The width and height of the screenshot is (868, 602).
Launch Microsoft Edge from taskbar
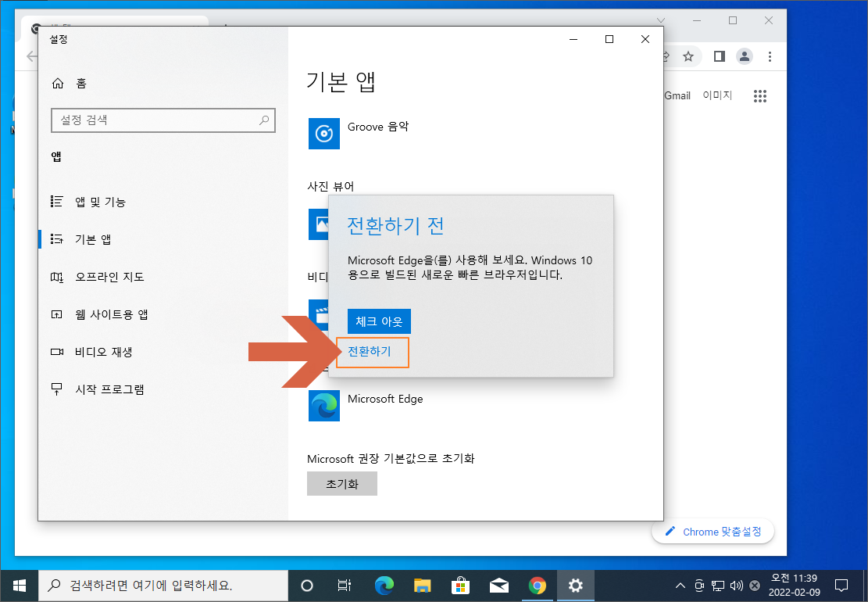point(384,586)
